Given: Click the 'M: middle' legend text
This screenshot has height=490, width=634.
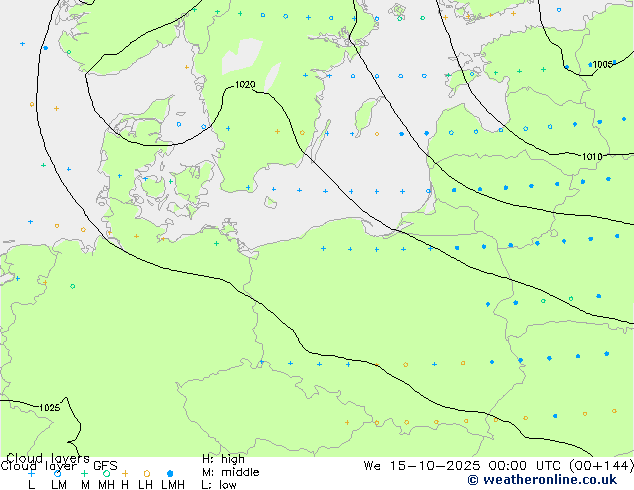Looking at the screenshot, I should 230,472.
